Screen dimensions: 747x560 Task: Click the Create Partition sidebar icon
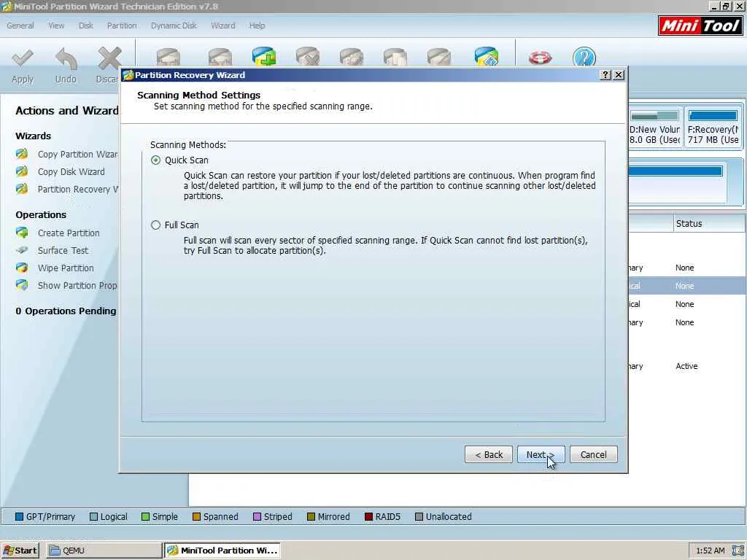pos(22,233)
